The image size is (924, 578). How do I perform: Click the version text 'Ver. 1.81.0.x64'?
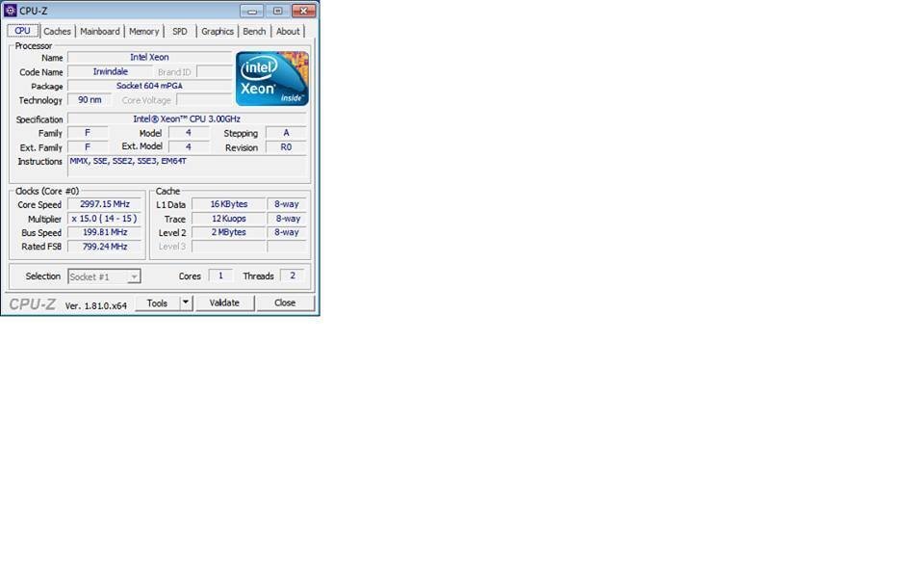click(x=96, y=305)
